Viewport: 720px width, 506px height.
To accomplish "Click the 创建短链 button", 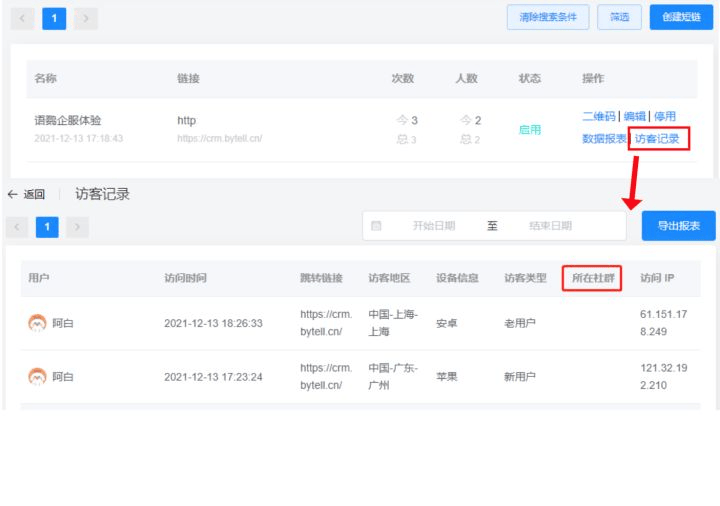I will point(681,17).
